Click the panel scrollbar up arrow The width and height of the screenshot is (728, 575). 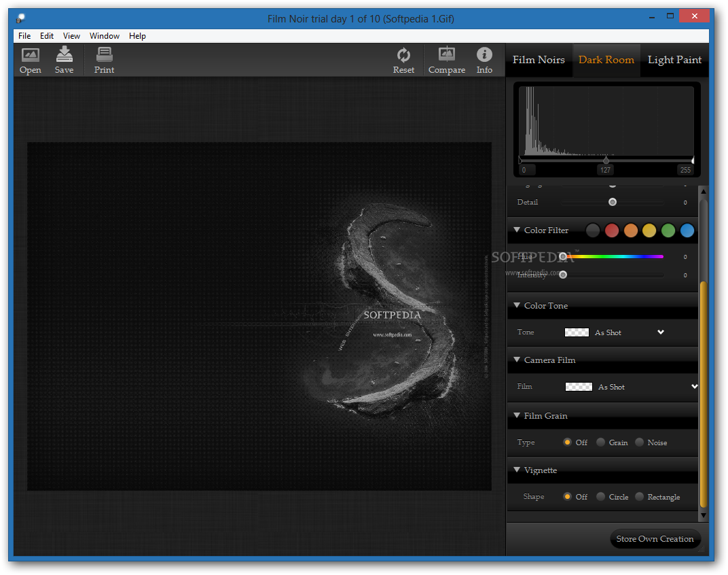704,191
